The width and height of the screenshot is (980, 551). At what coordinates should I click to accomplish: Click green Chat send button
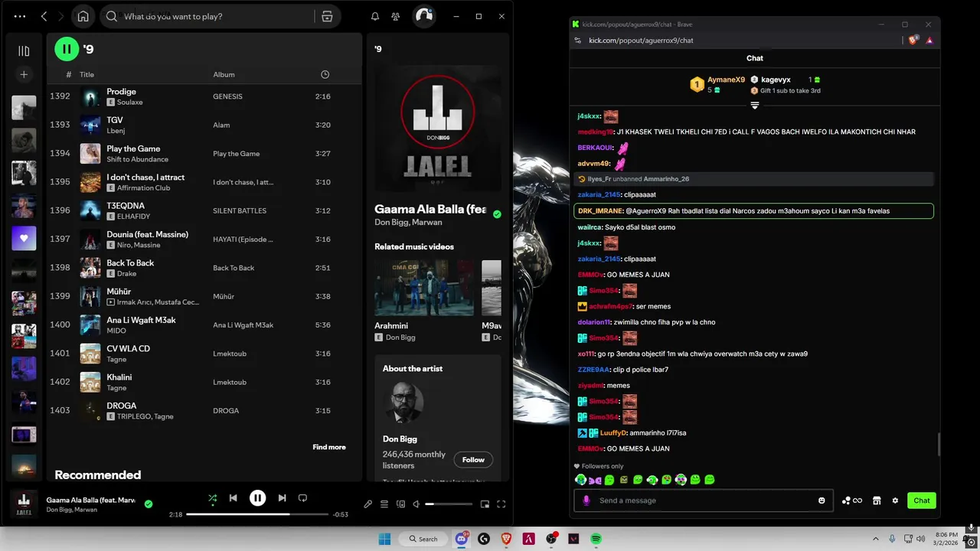922,500
